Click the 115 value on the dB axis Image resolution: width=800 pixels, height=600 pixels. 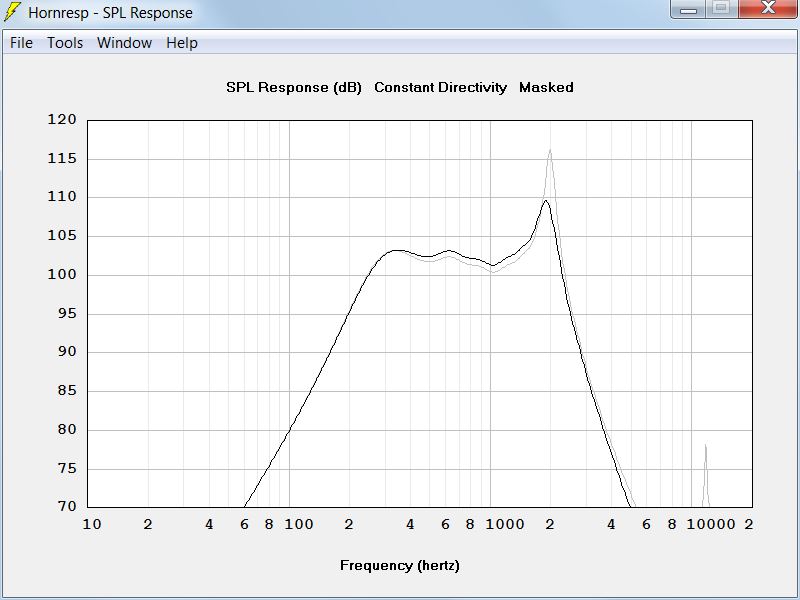point(62,159)
